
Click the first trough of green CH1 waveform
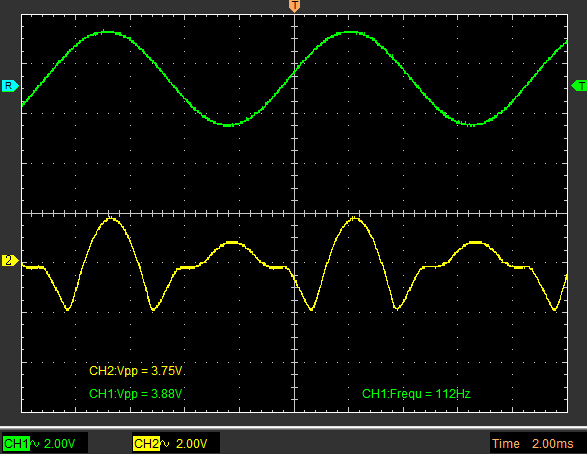pos(228,125)
